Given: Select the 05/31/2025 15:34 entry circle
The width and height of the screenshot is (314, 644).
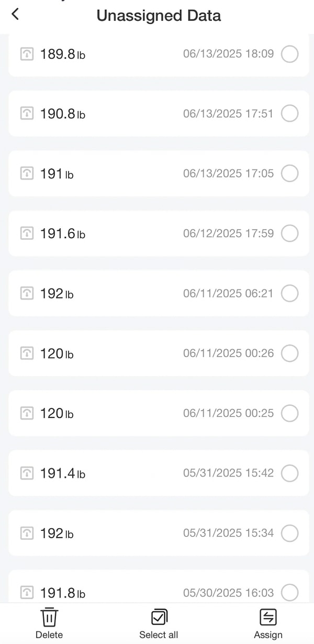Looking at the screenshot, I should (x=290, y=533).
